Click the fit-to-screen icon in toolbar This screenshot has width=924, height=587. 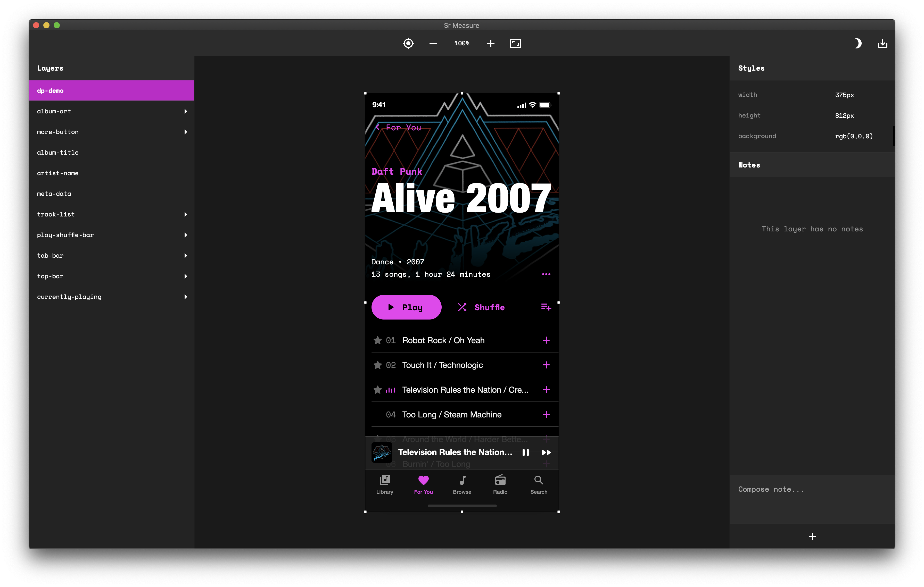(515, 43)
